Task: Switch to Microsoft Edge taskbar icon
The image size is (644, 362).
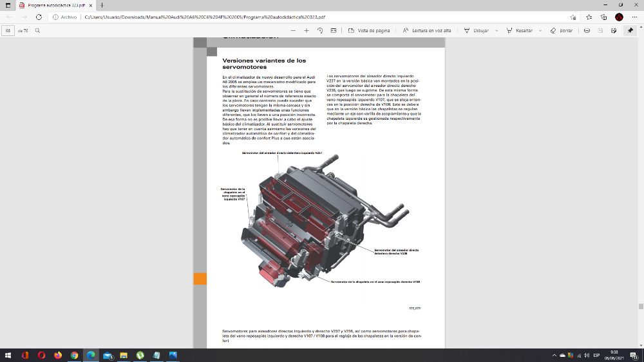Action: (91, 355)
